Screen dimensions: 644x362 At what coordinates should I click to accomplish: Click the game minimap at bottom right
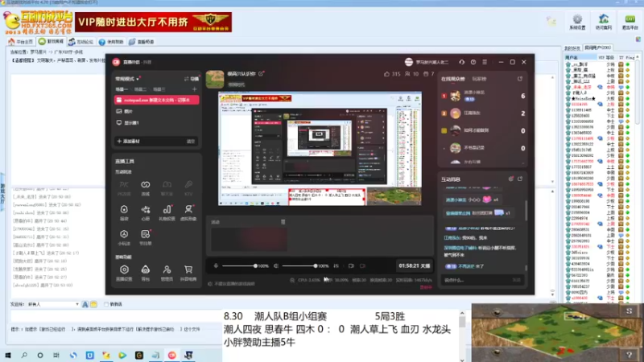click(557, 333)
